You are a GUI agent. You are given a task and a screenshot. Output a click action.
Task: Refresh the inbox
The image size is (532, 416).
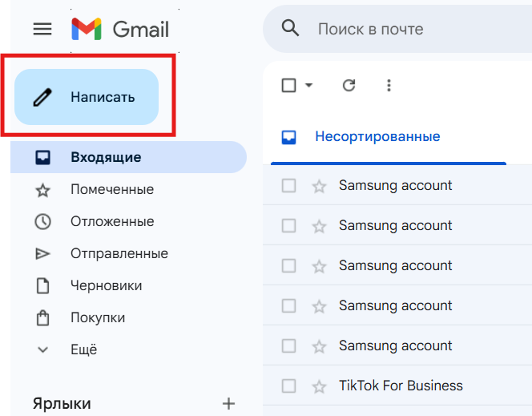(x=349, y=86)
